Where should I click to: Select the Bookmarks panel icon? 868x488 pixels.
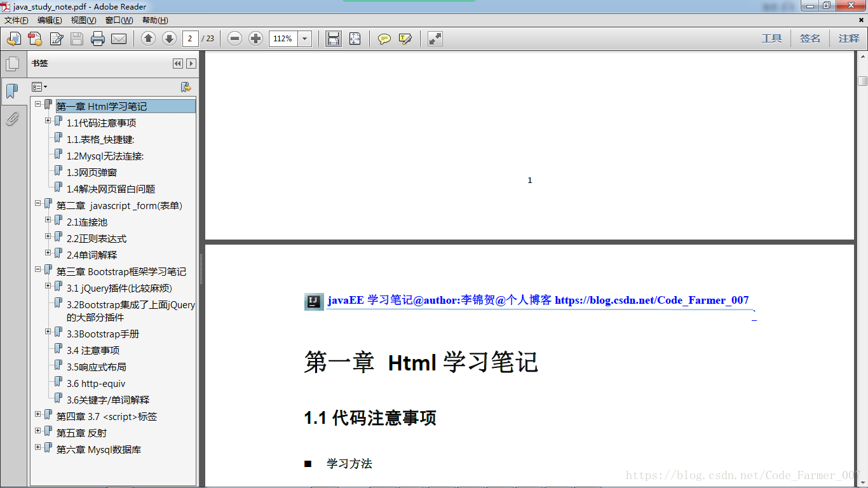tap(12, 91)
